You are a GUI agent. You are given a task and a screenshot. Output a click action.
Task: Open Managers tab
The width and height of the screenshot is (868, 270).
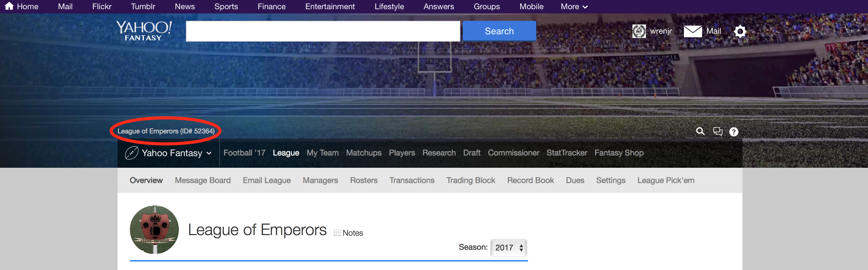tap(320, 180)
